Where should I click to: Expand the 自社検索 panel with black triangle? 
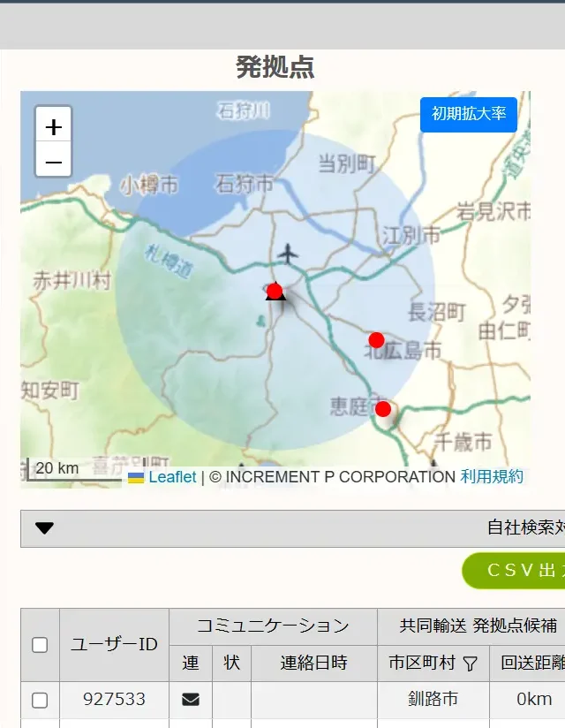44,528
